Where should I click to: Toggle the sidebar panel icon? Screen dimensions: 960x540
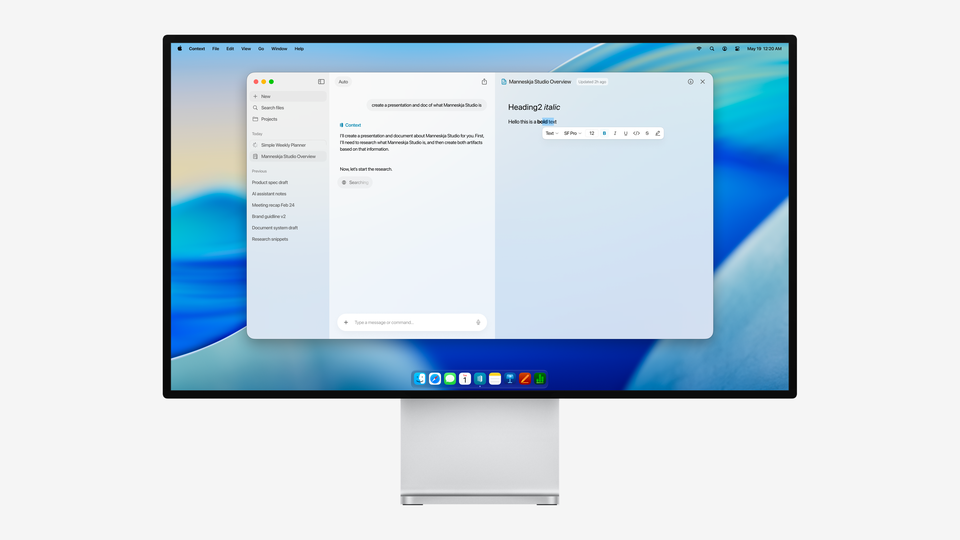tap(321, 81)
